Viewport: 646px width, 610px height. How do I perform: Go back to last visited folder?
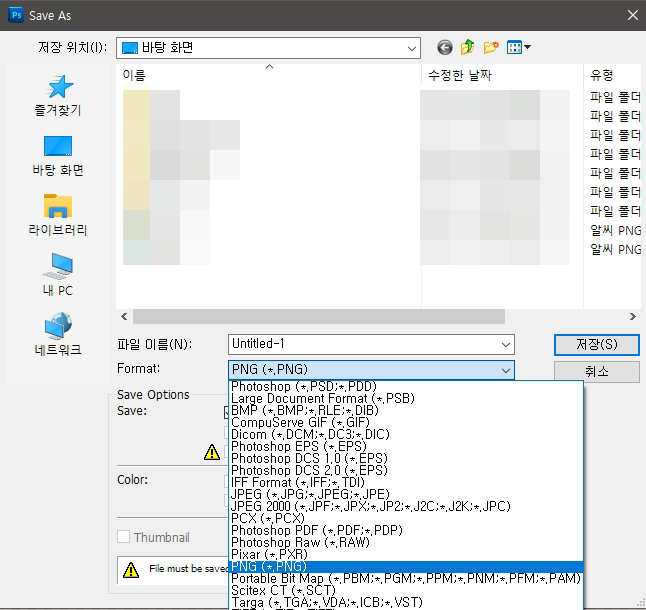445,48
